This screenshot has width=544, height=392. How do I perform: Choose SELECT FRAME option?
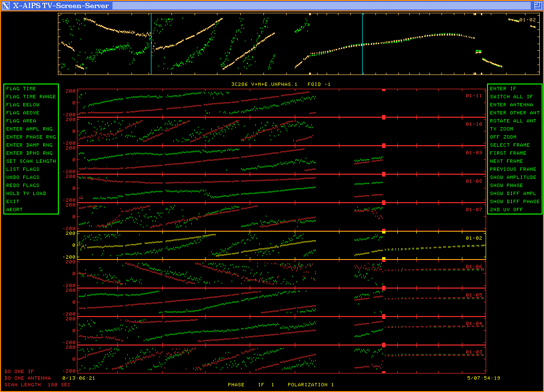click(x=510, y=145)
